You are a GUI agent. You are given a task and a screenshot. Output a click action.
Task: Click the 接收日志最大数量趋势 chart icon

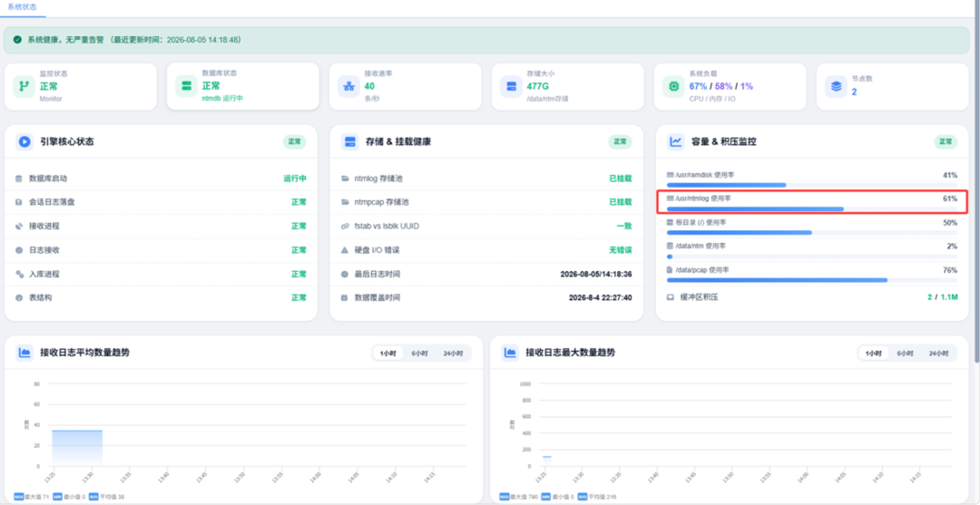click(x=511, y=353)
